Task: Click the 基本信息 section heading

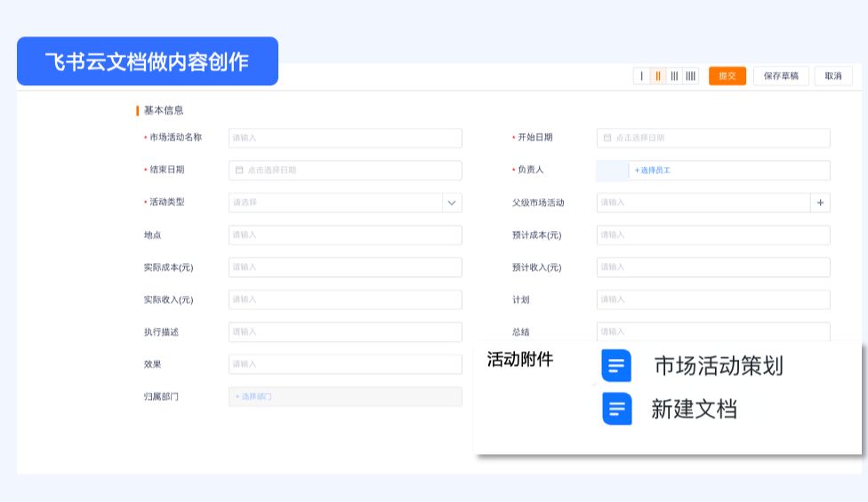Action: point(164,110)
